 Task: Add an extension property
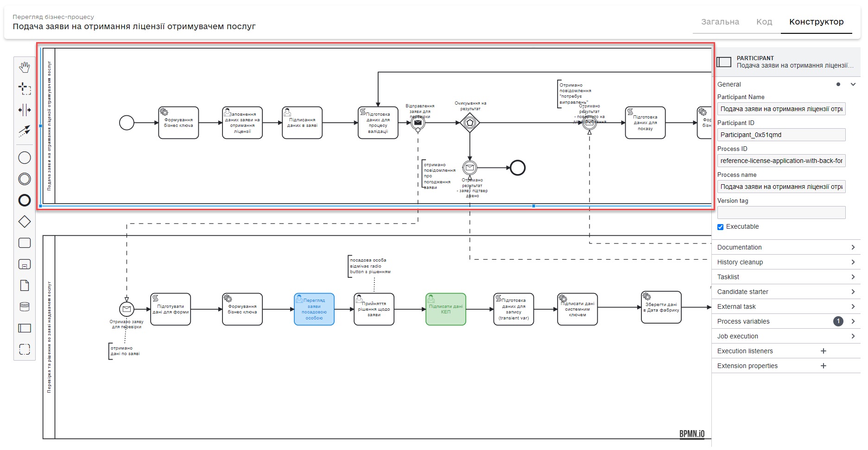click(824, 366)
